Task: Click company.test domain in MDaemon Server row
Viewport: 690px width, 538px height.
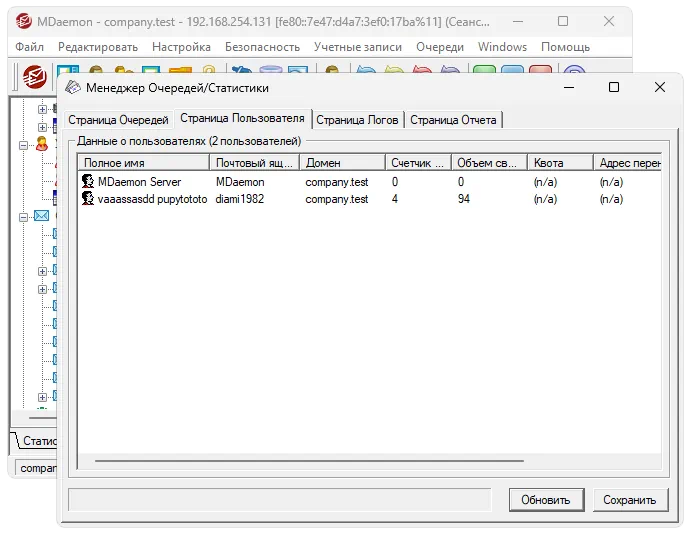Action: click(x=337, y=182)
